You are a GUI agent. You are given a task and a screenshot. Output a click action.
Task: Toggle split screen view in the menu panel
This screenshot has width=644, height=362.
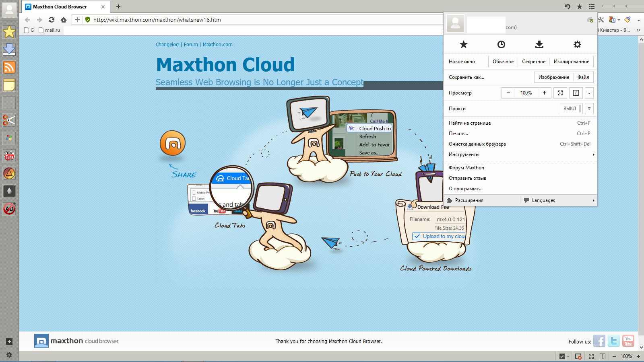click(x=576, y=93)
